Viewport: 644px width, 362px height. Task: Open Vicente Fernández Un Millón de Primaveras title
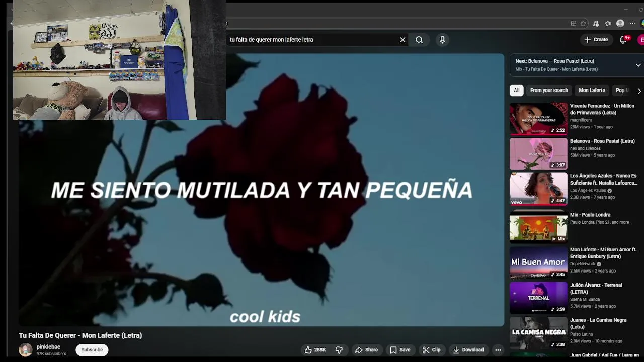602,109
